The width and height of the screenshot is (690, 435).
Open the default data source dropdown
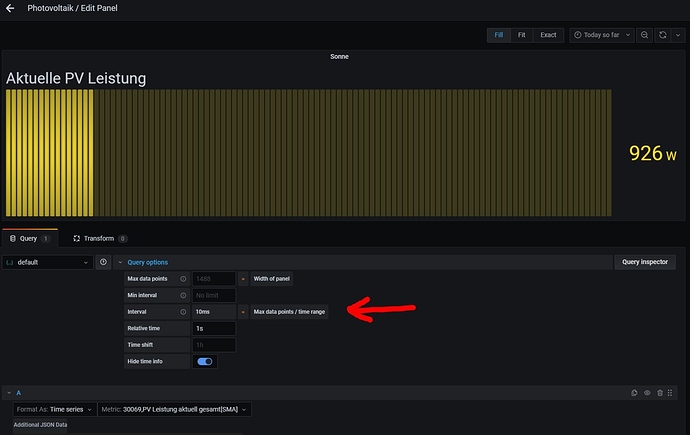pyautogui.click(x=48, y=262)
